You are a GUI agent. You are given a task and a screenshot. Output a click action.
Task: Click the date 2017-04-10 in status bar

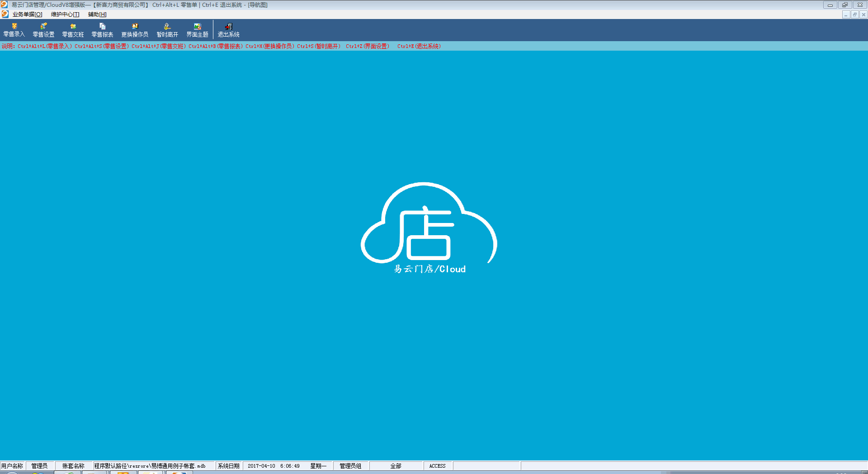pos(261,466)
